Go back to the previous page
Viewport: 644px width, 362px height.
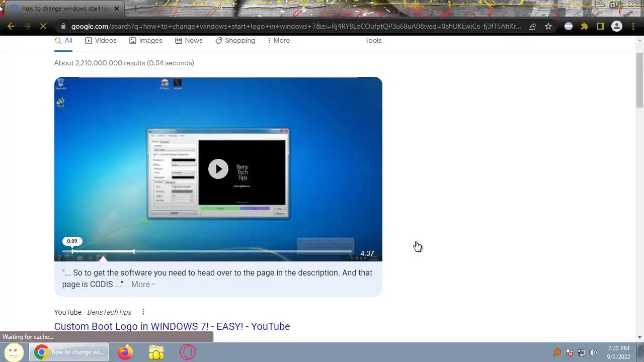click(x=11, y=27)
